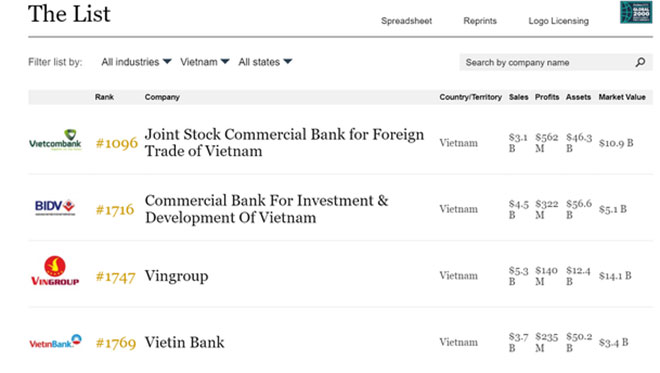This screenshot has height=373, width=660.
Task: Click the search magnifier icon
Action: pyautogui.click(x=640, y=62)
